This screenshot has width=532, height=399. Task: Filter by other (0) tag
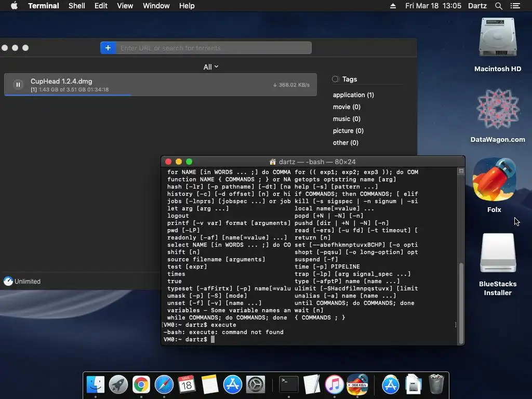[345, 142]
